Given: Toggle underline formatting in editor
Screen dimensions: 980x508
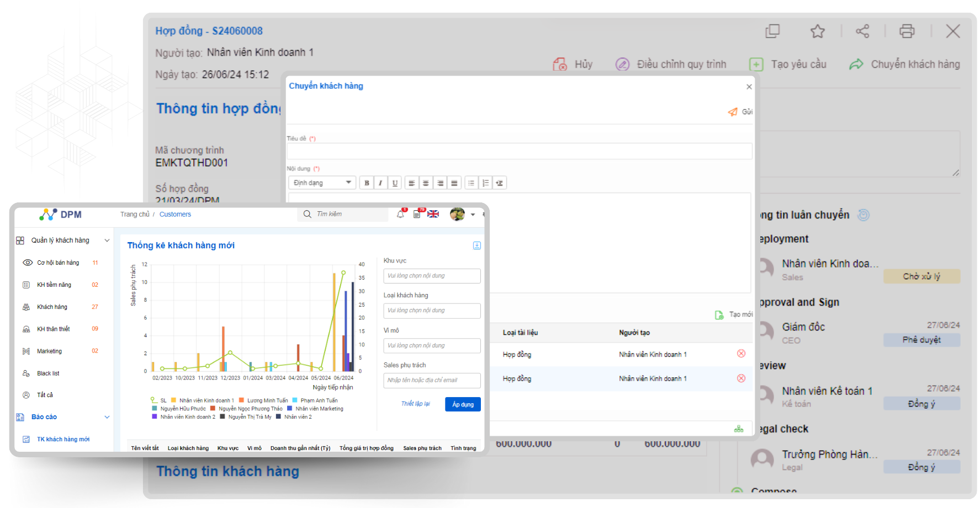Looking at the screenshot, I should [x=395, y=183].
